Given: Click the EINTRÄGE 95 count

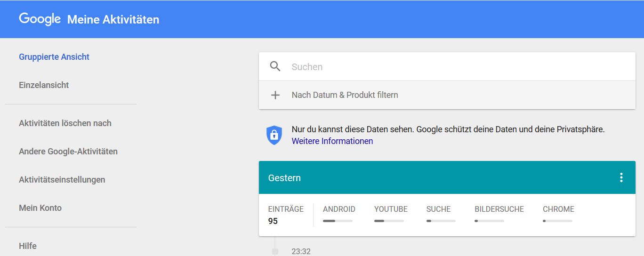Looking at the screenshot, I should click(286, 215).
